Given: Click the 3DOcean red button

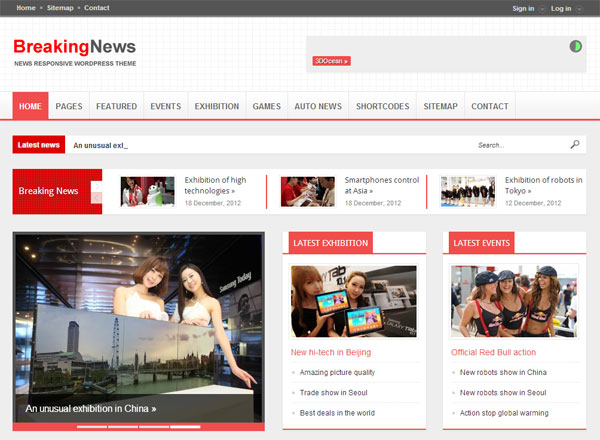Looking at the screenshot, I should click(331, 61).
